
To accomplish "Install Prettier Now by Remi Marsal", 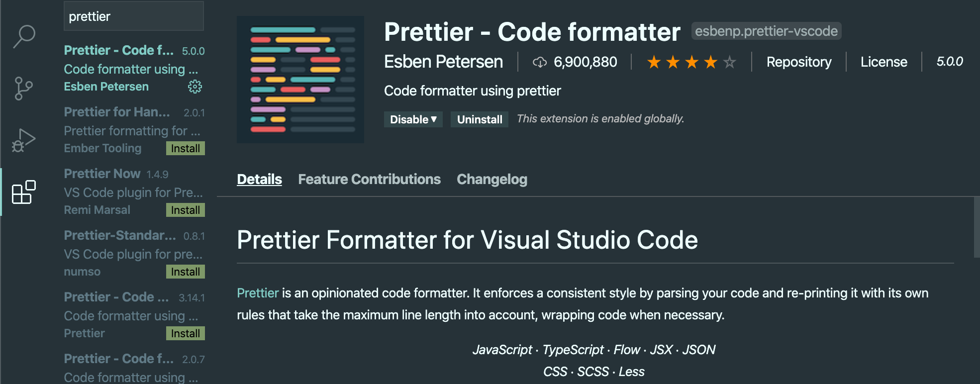I will [x=185, y=210].
